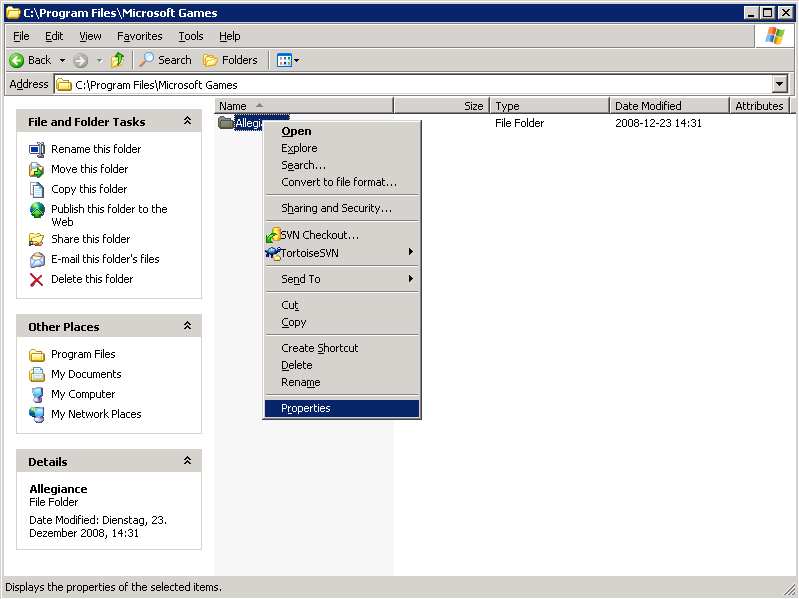Image resolution: width=799 pixels, height=599 pixels.
Task: Open My Network Places link
Action: coord(96,414)
